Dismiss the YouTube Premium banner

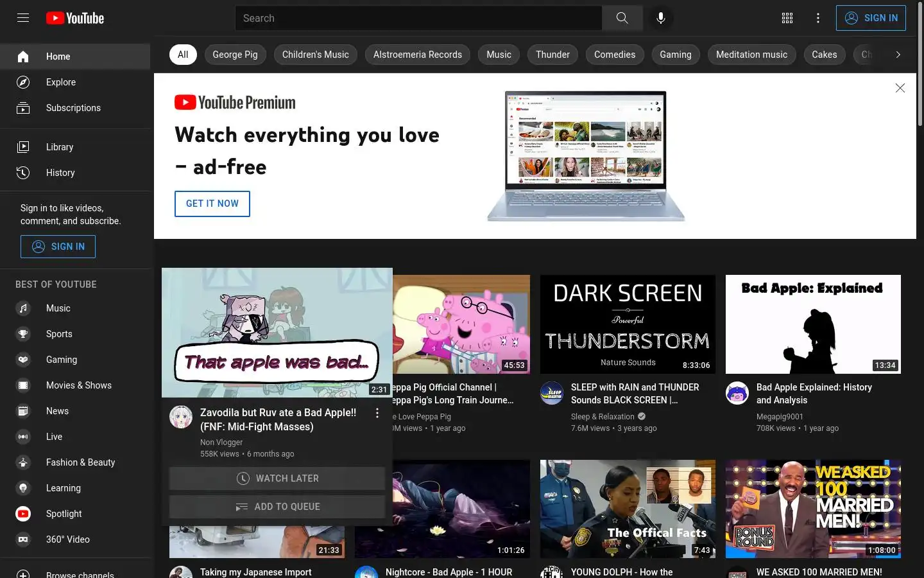900,88
